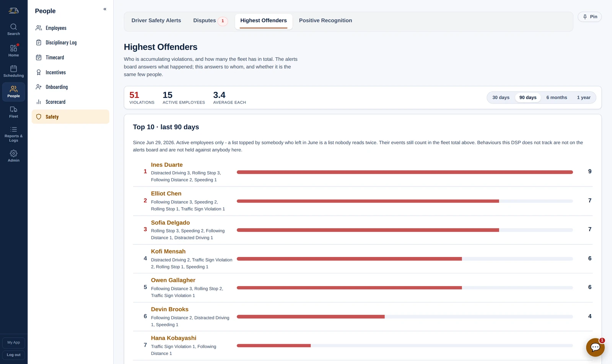Click the Disputes count badge
612x364 pixels.
[x=223, y=21]
